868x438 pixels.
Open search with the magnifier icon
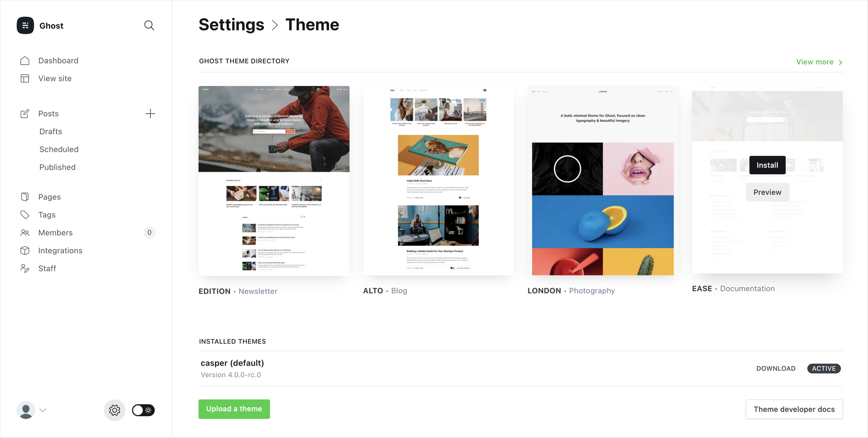point(149,26)
